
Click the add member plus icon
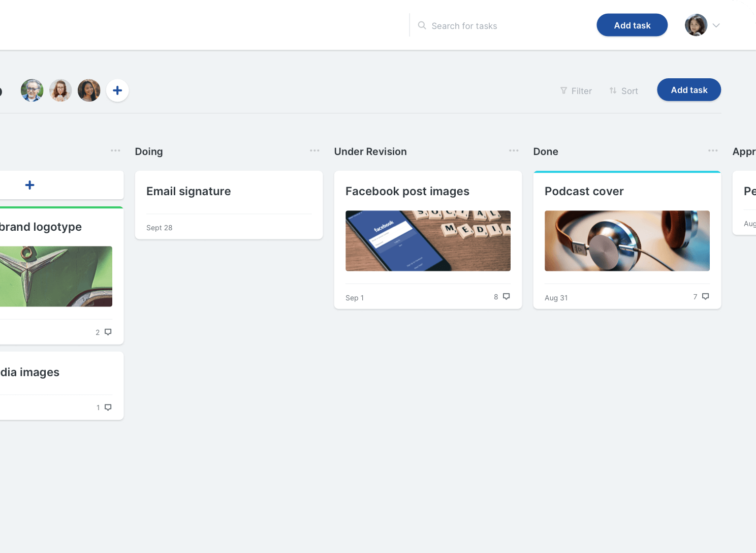point(117,90)
